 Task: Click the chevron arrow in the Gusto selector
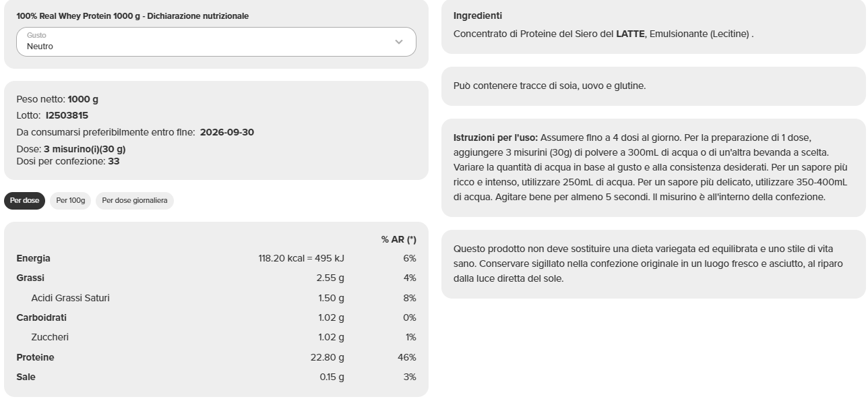[x=398, y=42]
